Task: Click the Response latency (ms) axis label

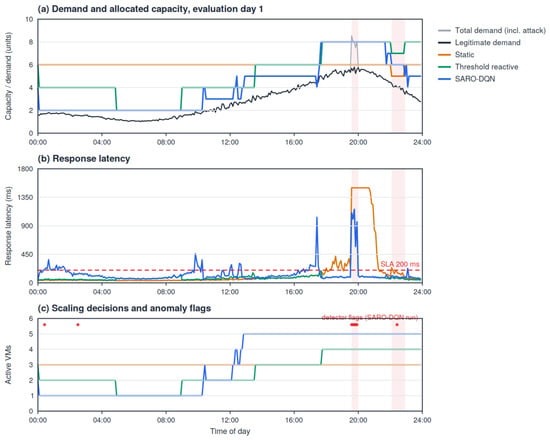Action: [8, 226]
